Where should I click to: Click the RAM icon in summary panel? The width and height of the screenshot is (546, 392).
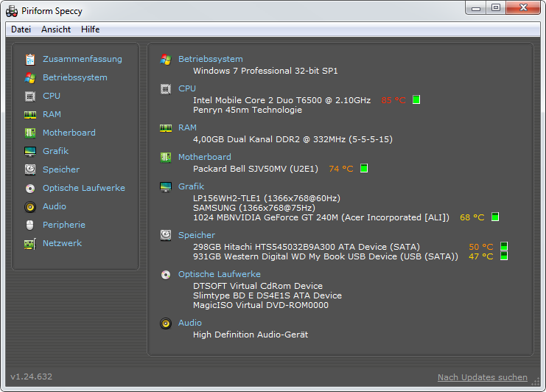point(166,128)
